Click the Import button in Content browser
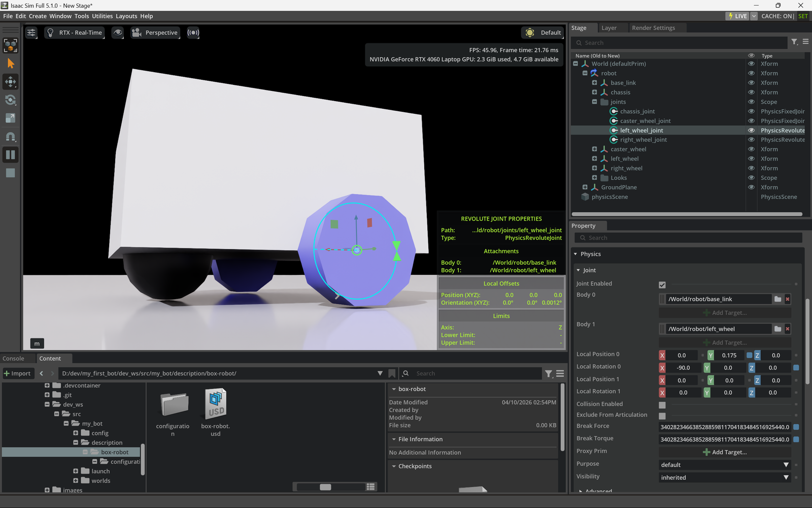 point(17,373)
